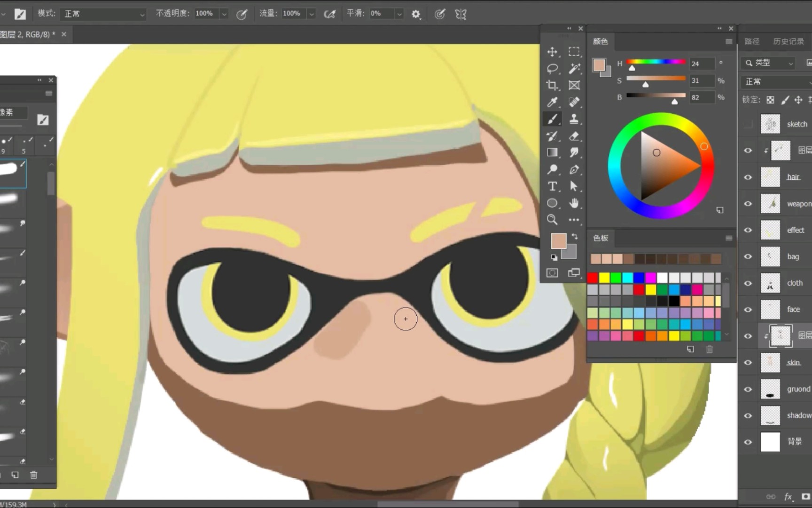Lock transparent pixels for layer
The image size is (812, 508).
770,100
